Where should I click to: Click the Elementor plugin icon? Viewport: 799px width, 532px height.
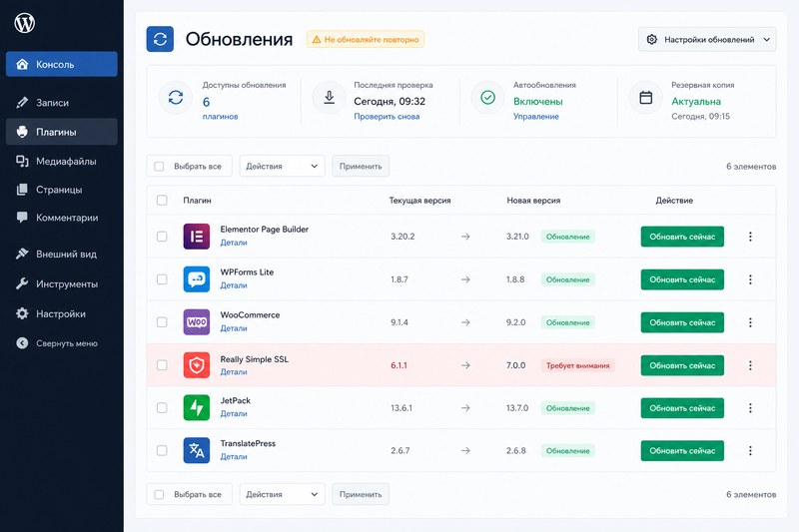point(196,237)
